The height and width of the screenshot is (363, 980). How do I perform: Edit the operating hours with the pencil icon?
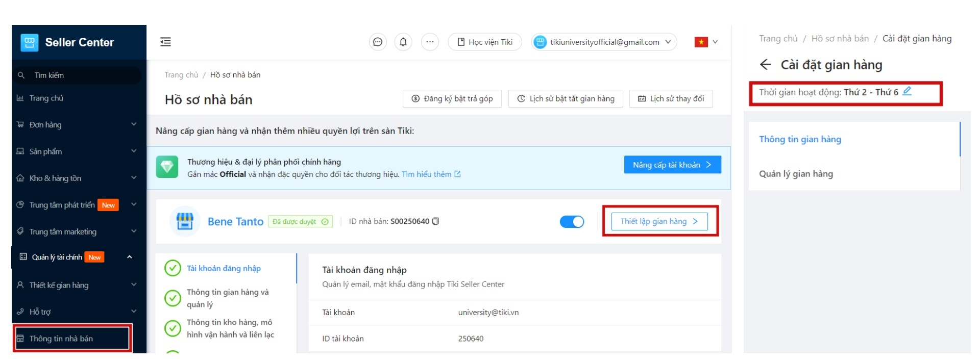906,91
